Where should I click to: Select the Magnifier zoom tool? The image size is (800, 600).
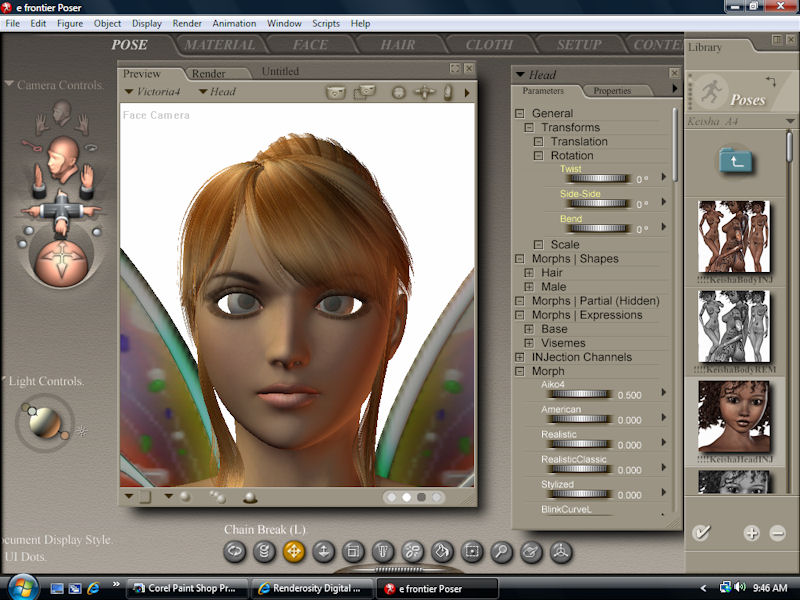tap(501, 551)
